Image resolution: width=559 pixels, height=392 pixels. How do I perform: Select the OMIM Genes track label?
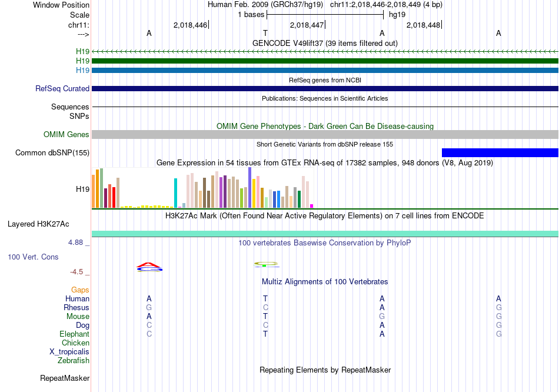click(x=66, y=134)
